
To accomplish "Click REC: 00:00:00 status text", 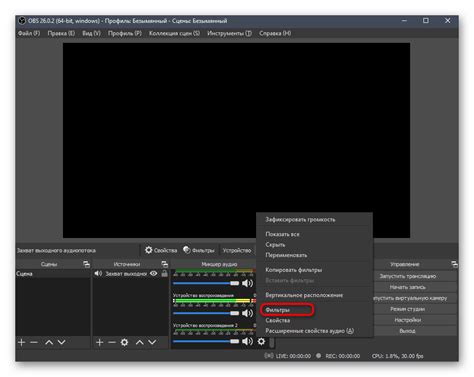I will [343, 356].
